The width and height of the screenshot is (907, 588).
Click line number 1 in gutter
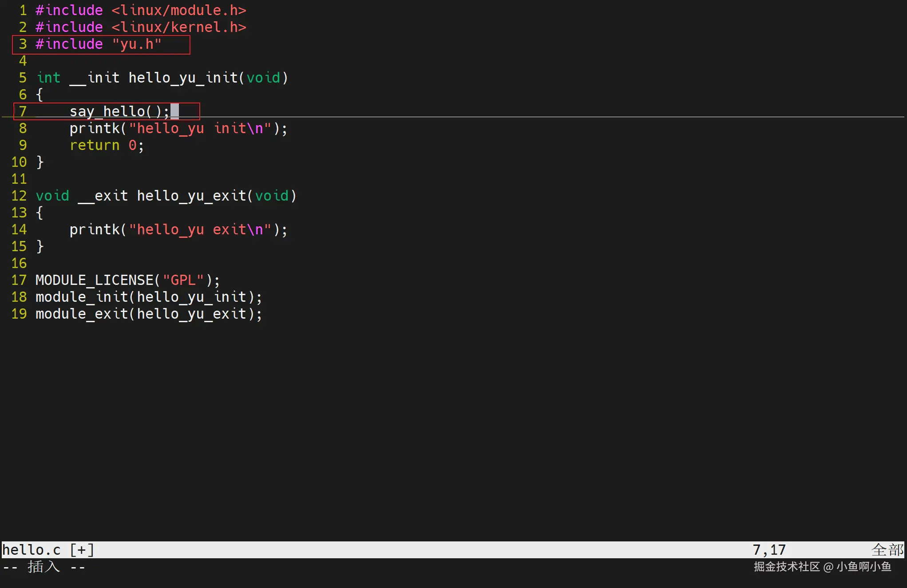click(23, 10)
